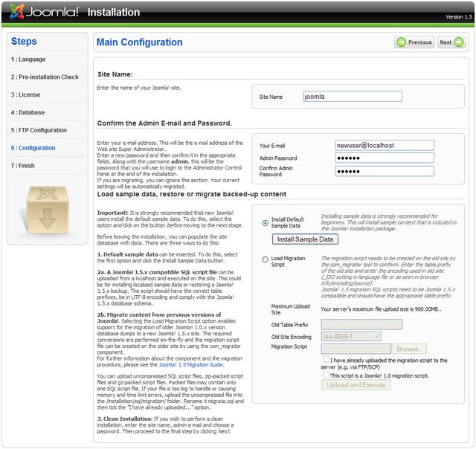Click the 'Steps' heading text
This screenshot has height=449, width=476.
[24, 42]
